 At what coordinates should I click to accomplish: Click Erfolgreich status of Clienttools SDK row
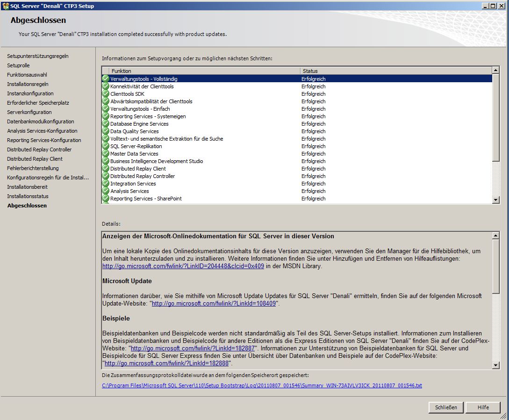click(313, 94)
